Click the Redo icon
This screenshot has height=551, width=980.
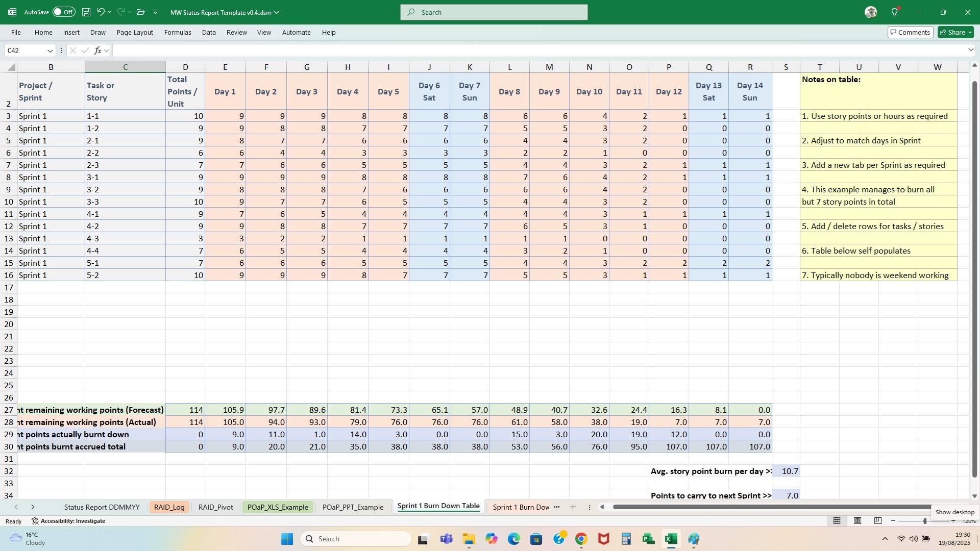[x=120, y=12]
